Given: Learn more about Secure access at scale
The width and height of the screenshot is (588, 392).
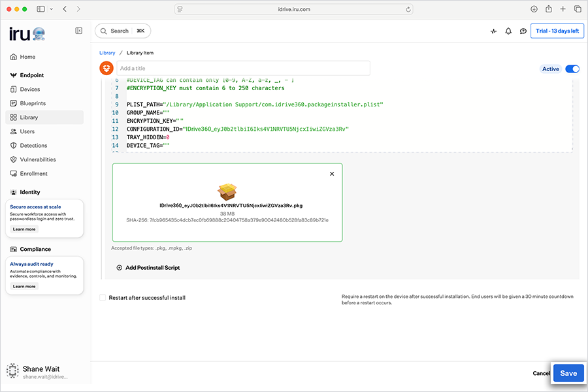Looking at the screenshot, I should click(x=24, y=229).
